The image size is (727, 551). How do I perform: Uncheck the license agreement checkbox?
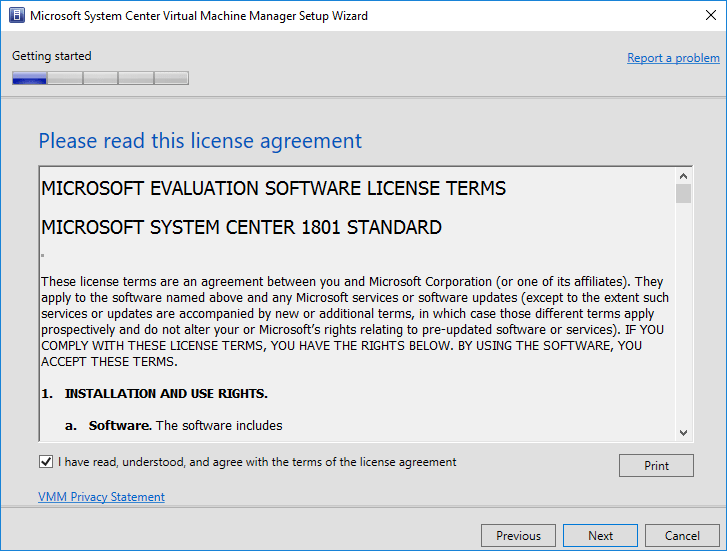46,461
